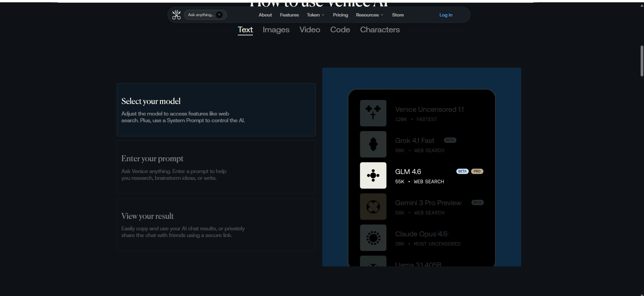644x296 pixels.
Task: Switch to the Code tab
Action: click(340, 30)
